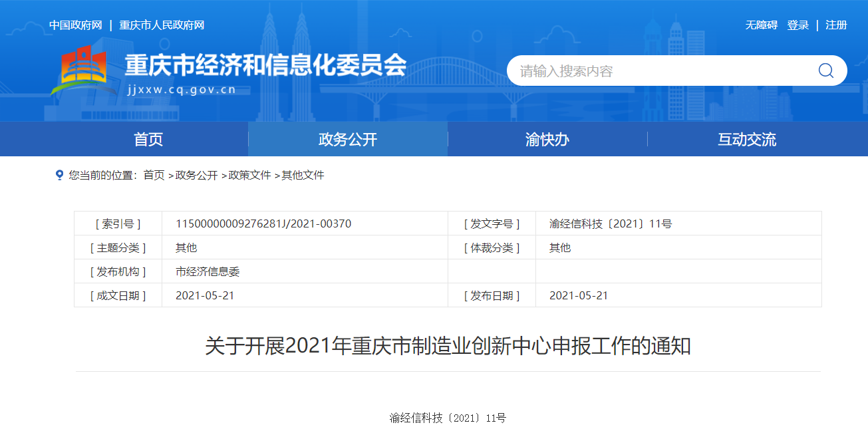Enable 无障碍 accessibility mode
The width and height of the screenshot is (868, 445).
[x=761, y=25]
